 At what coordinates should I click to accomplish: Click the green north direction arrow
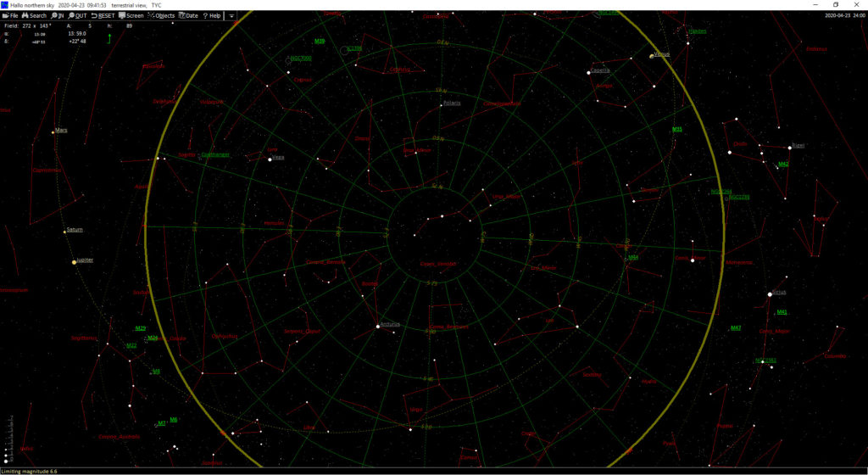tap(109, 38)
